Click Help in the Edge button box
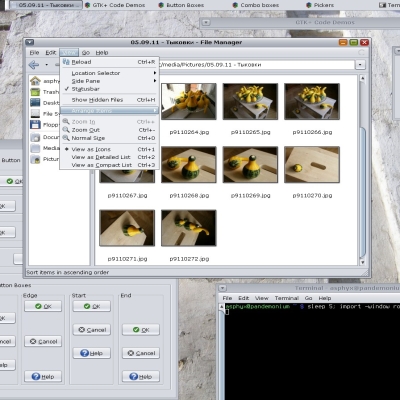400x400 pixels. [x=43, y=376]
